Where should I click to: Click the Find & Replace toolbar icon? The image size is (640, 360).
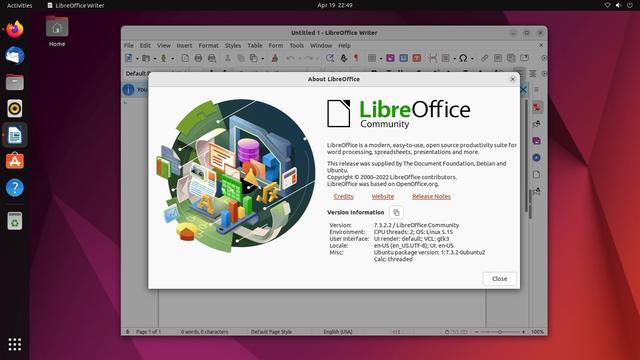[330, 58]
